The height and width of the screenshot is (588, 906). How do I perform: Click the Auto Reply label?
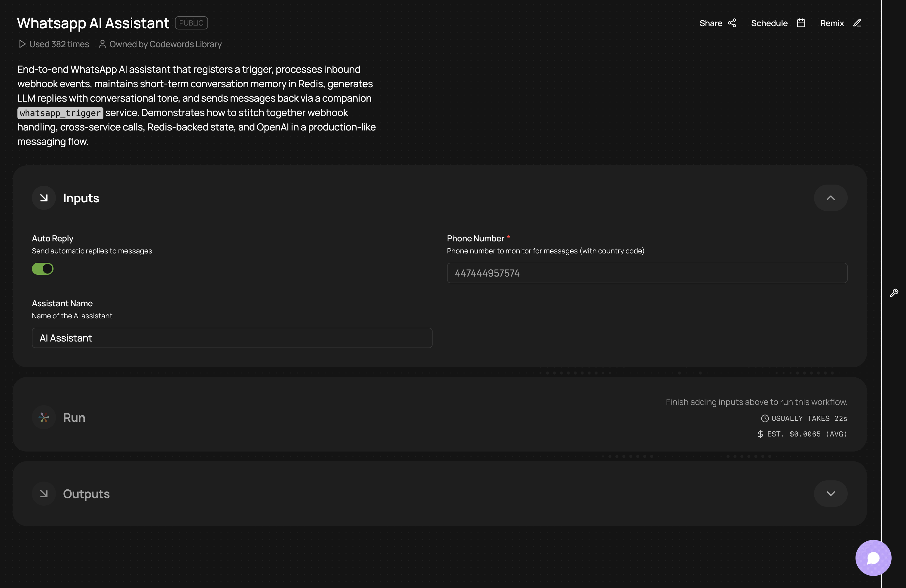53,239
